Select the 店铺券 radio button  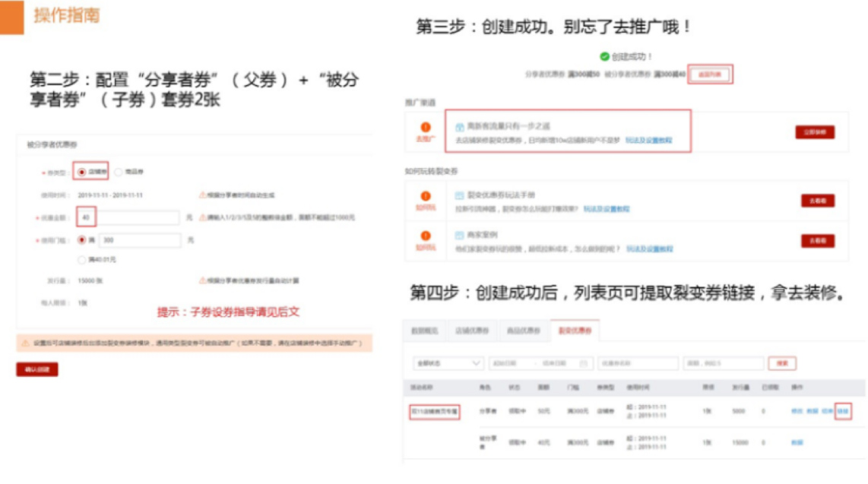click(x=80, y=171)
